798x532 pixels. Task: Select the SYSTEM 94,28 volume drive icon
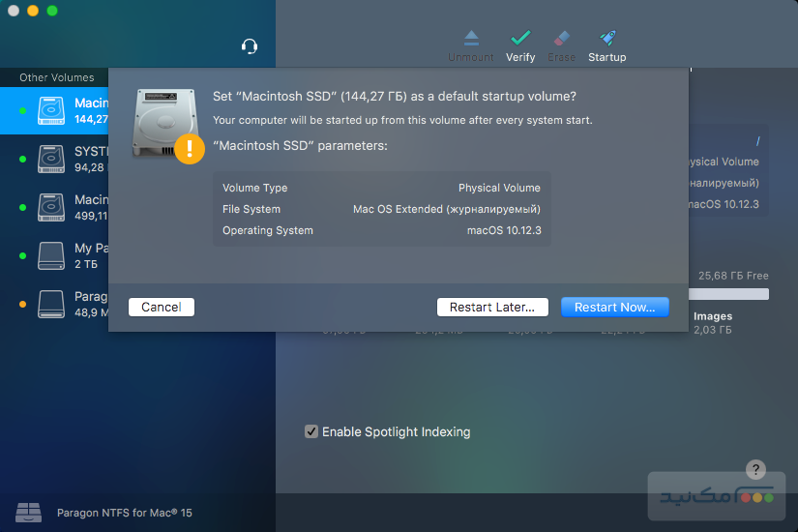pos(51,159)
